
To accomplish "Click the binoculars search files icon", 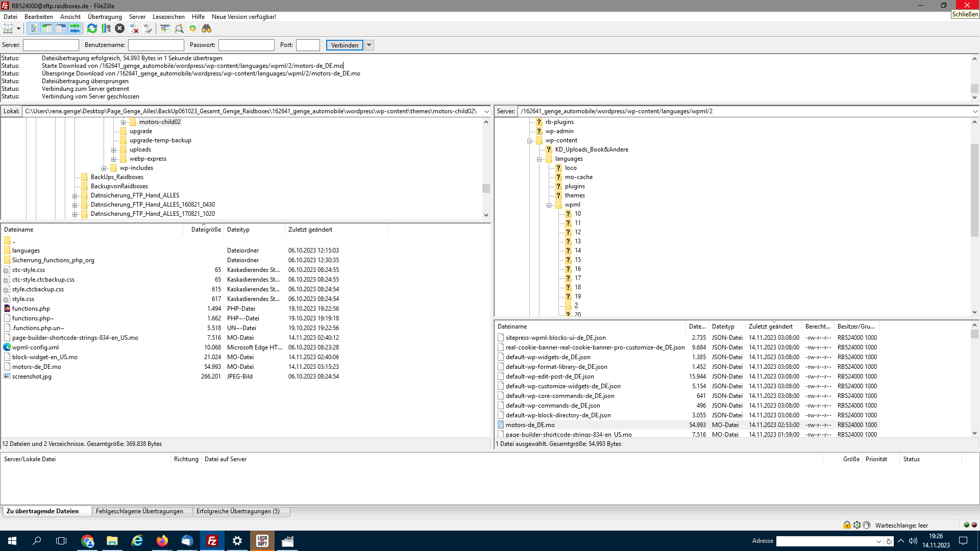I will (206, 29).
